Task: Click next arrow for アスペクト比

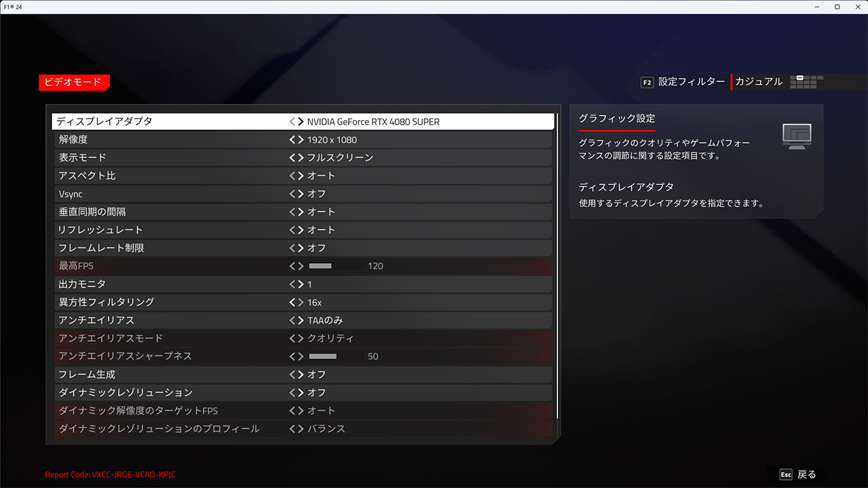Action: [300, 176]
